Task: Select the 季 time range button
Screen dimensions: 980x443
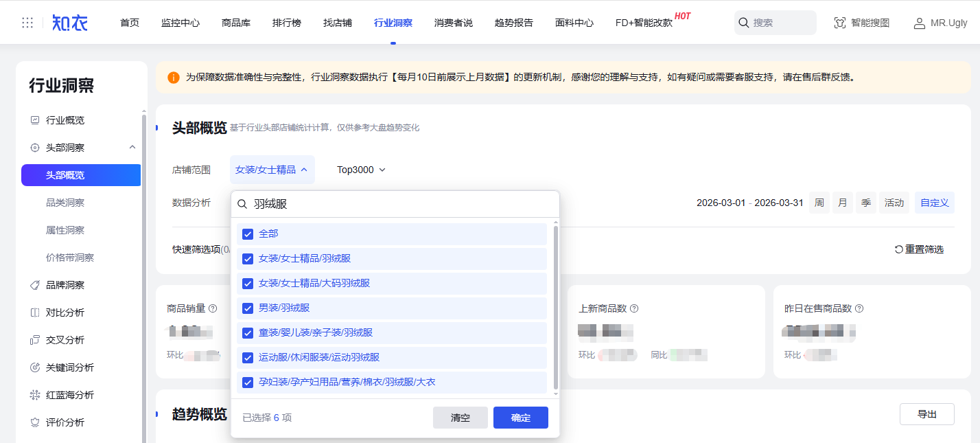Action: [866, 203]
